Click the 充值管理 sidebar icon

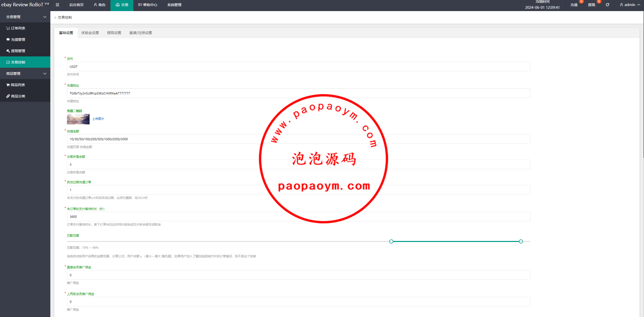[8, 40]
